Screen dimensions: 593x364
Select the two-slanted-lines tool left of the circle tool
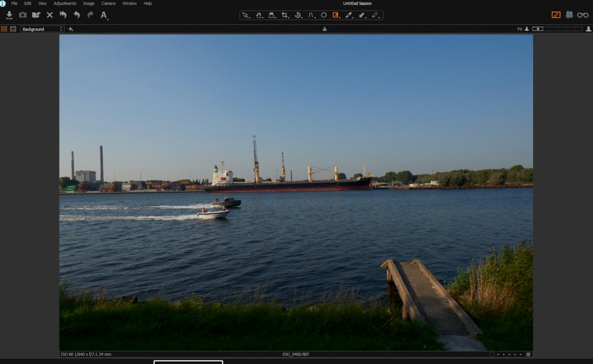pyautogui.click(x=311, y=15)
